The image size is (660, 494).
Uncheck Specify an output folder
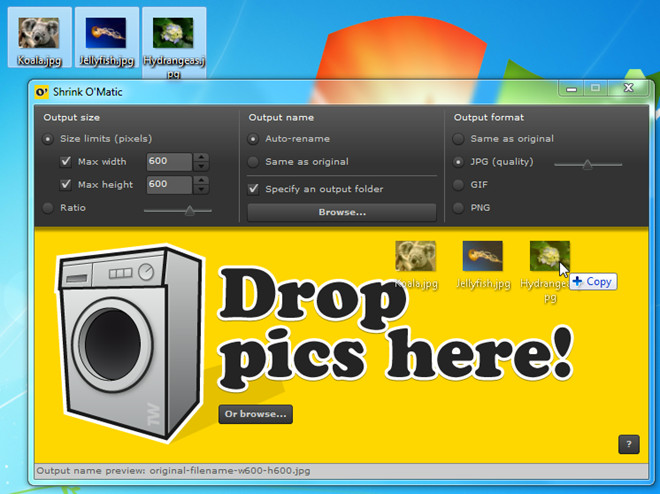253,189
